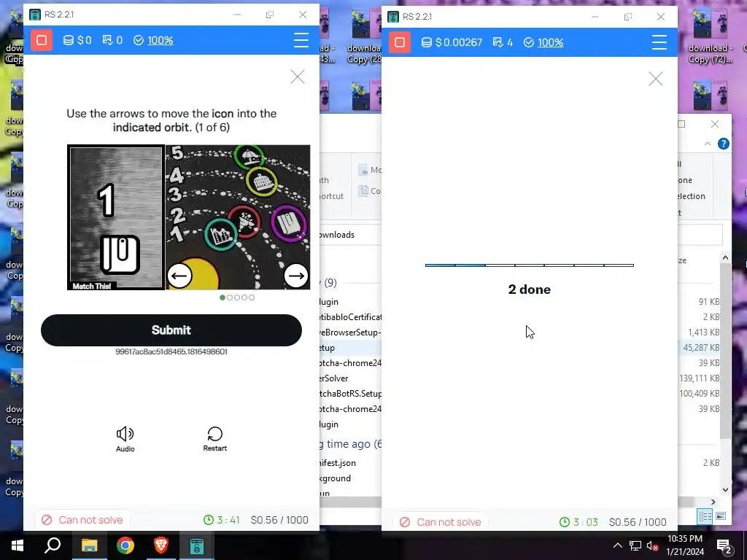Click the solved count 4 icon in right window
Image resolution: width=747 pixels, height=560 pixels.
point(498,42)
